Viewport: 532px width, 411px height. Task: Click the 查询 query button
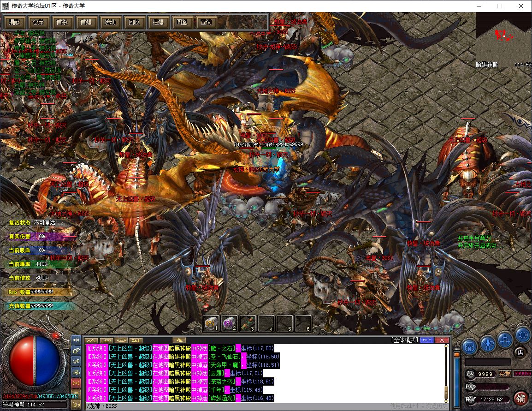pyautogui.click(x=206, y=23)
